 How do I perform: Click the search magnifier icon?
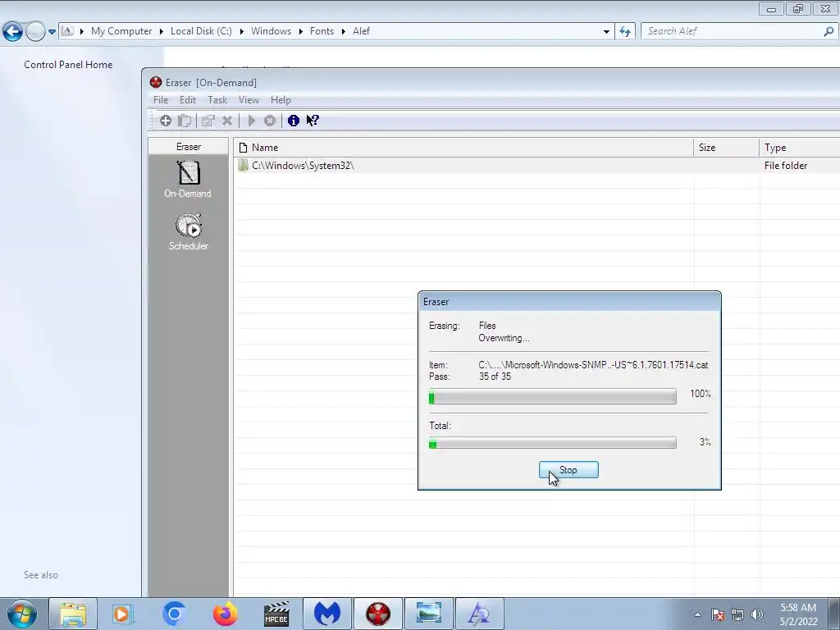coord(829,32)
